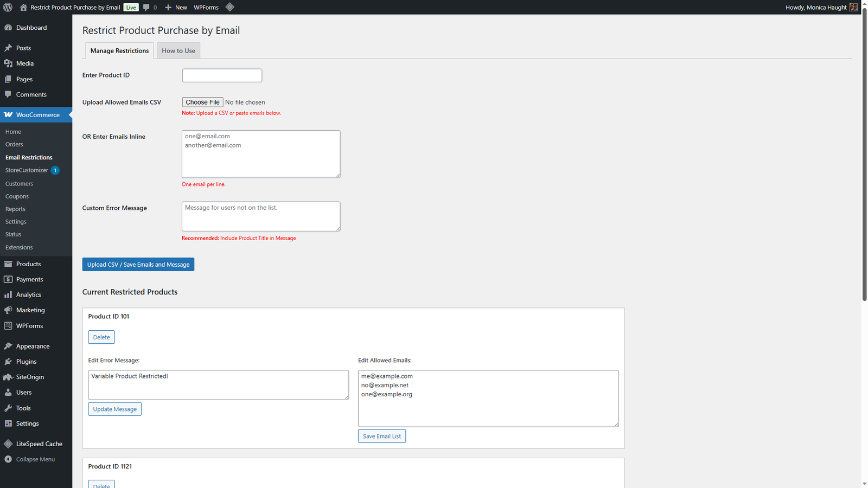Click Save Email List button

click(x=381, y=436)
